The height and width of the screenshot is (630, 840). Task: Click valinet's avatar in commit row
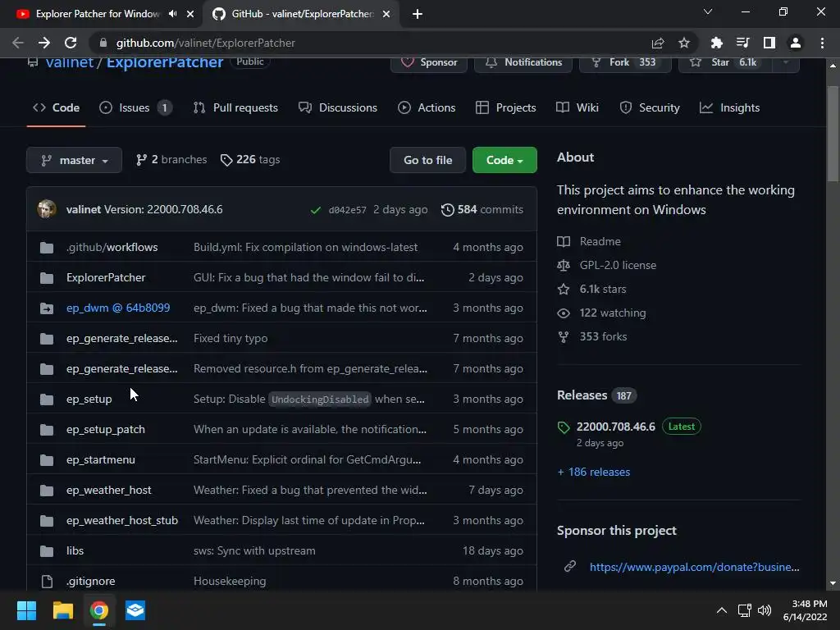[x=47, y=209]
